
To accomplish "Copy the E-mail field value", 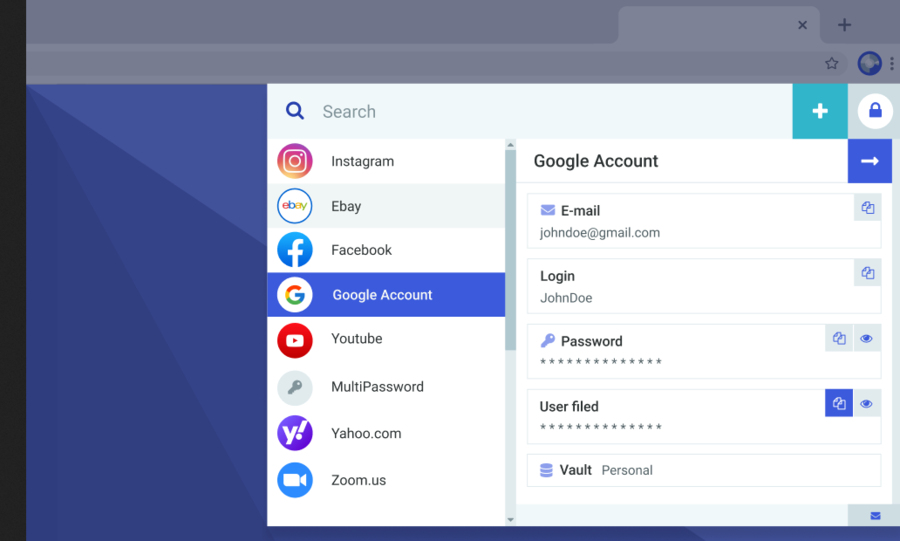I will coord(867,208).
